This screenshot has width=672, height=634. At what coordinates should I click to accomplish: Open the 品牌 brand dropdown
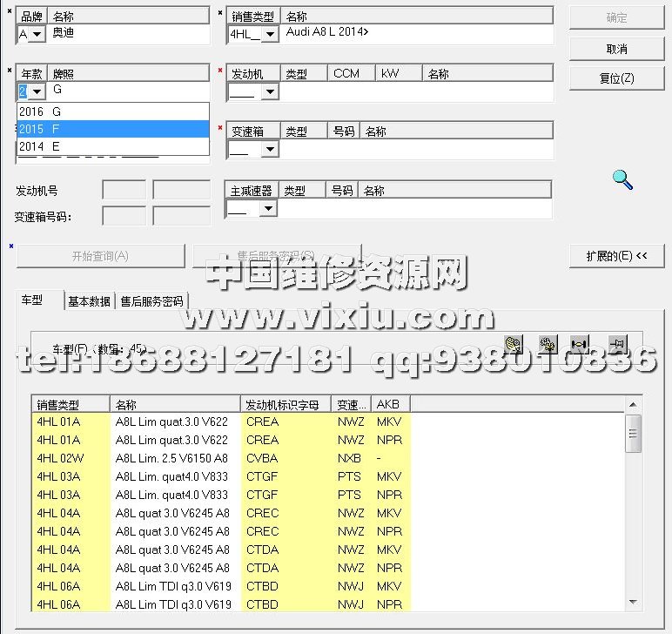38,35
